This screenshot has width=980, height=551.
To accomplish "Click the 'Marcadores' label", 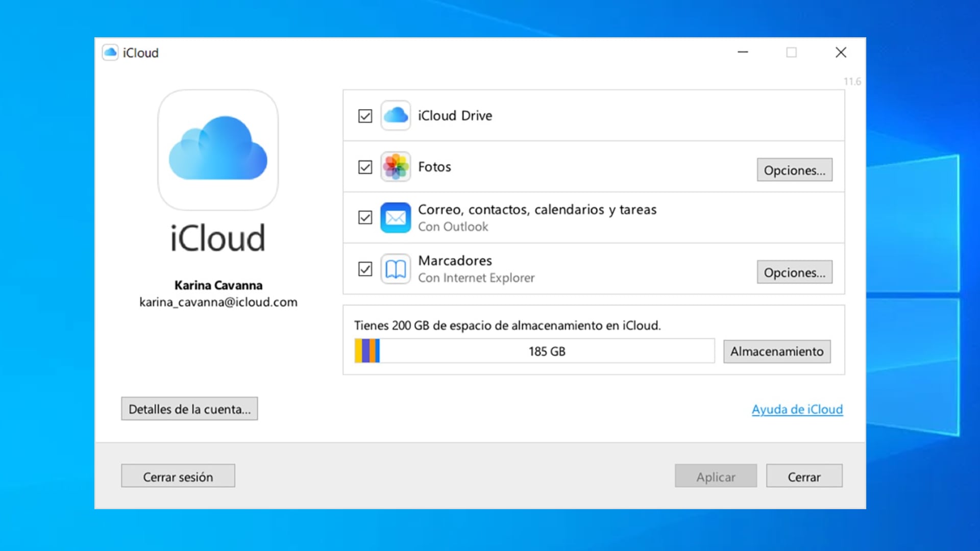I will (x=455, y=261).
